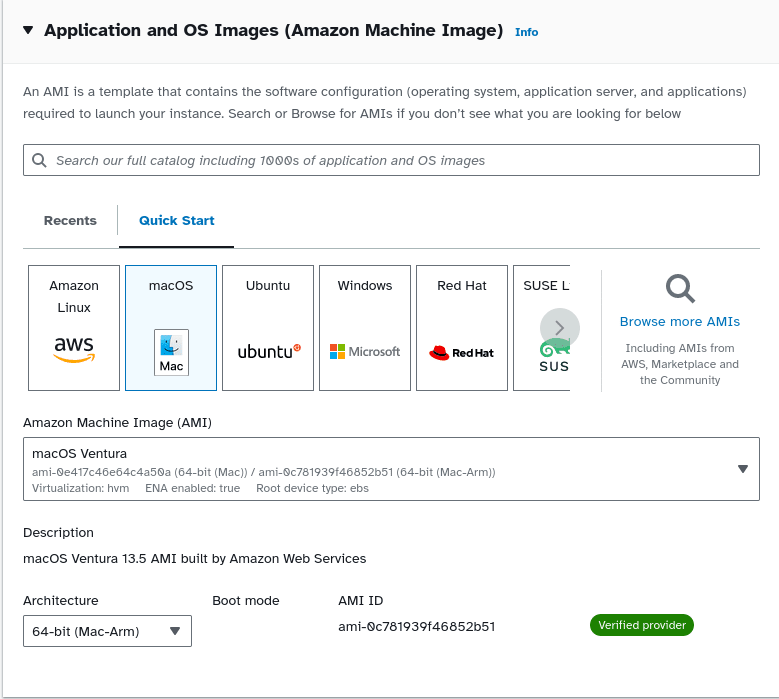779x699 pixels.
Task: Click the magnifier icon in search box
Action: [39, 160]
